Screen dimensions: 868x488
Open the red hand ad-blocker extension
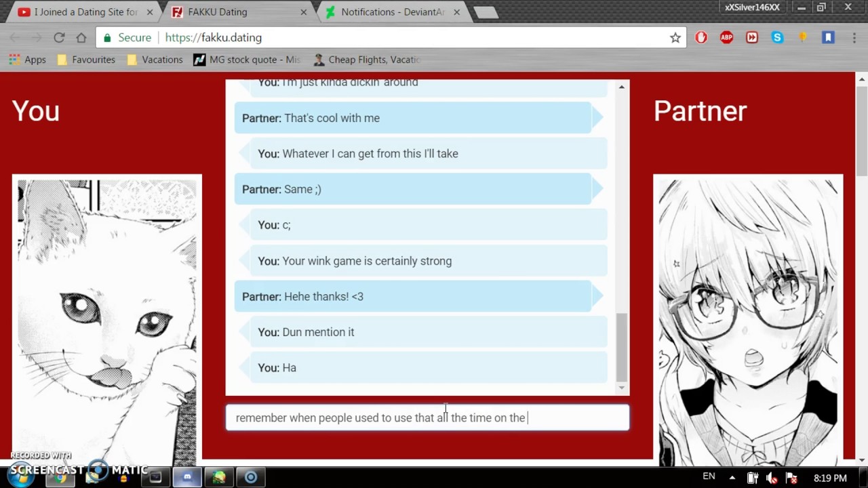701,38
